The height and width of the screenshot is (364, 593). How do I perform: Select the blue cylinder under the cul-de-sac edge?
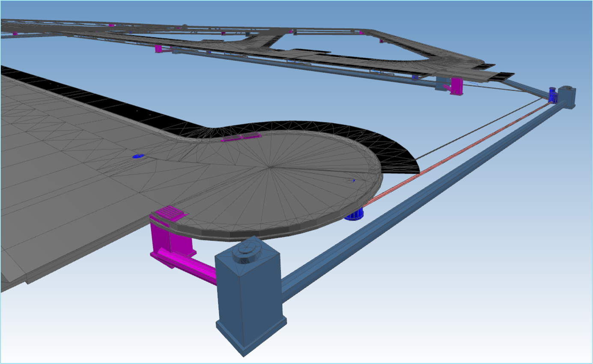354,215
